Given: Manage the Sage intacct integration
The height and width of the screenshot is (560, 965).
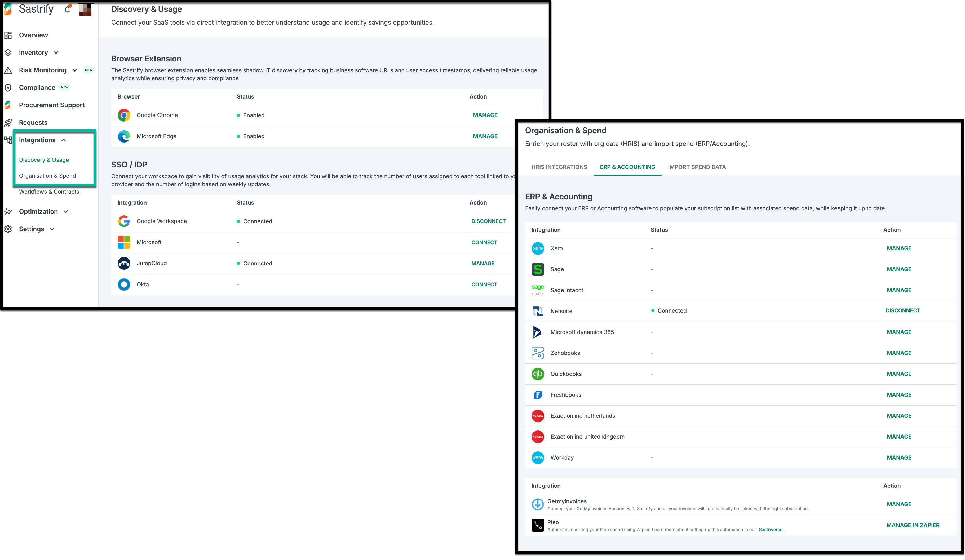Looking at the screenshot, I should coord(899,290).
